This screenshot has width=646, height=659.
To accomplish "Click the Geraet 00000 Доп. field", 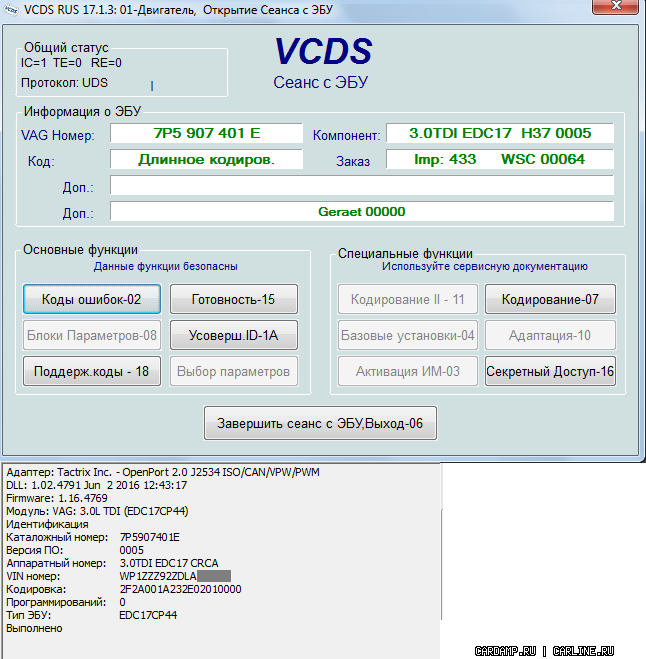I will point(361,212).
